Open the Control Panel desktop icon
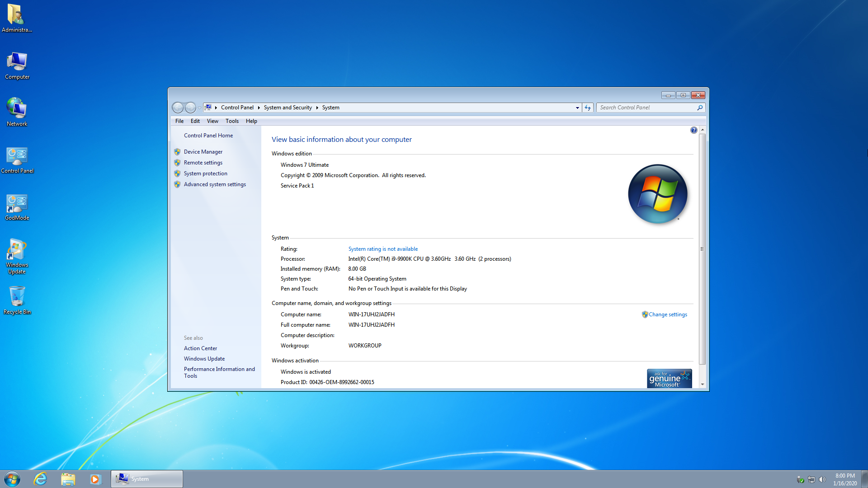Screen dimensions: 868x488 coord(17,160)
